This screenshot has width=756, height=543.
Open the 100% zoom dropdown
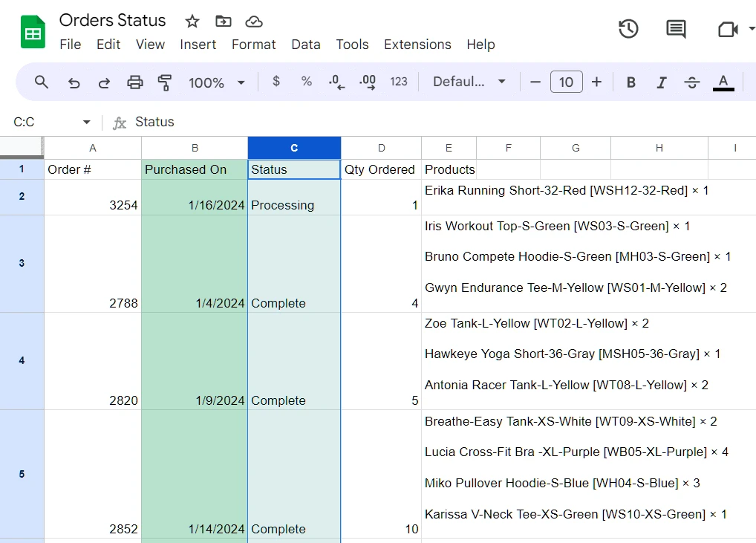pyautogui.click(x=216, y=82)
